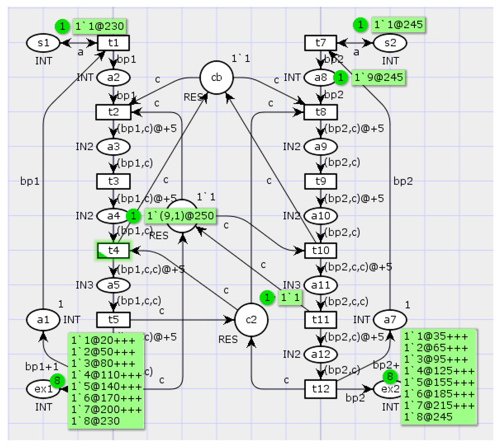
Task: Click the ex2 marking list starting 1`1@35
Action: [x=439, y=377]
